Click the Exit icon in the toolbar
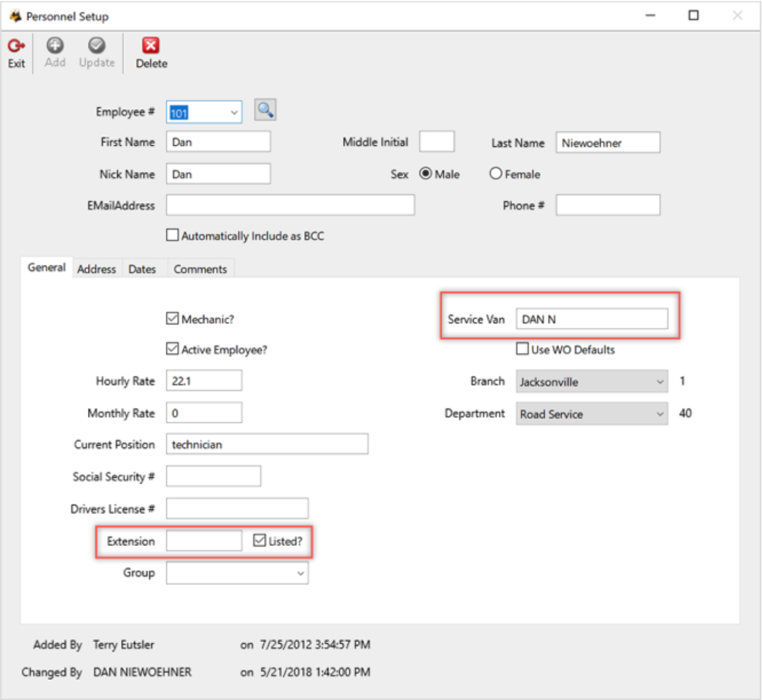This screenshot has height=700, width=762. pos(15,52)
